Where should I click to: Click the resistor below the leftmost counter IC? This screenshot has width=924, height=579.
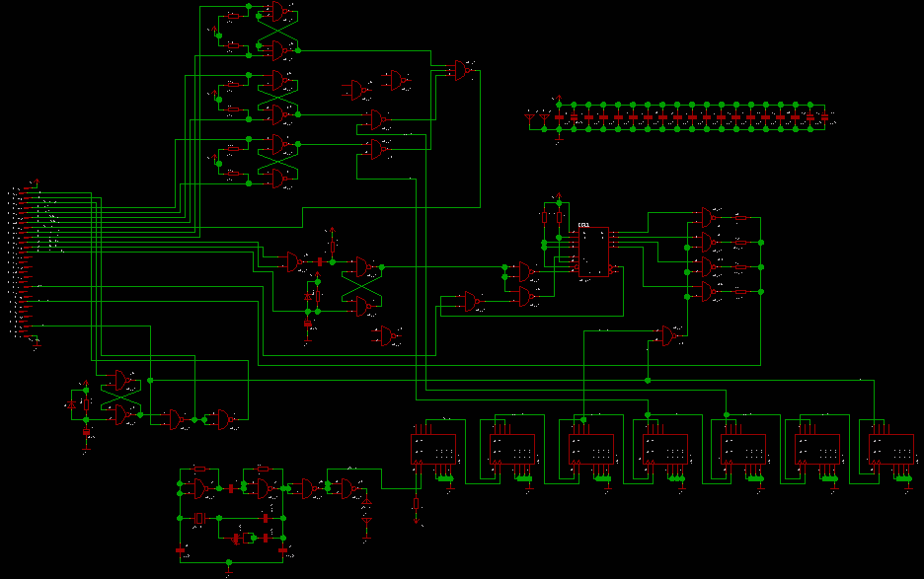click(x=416, y=506)
